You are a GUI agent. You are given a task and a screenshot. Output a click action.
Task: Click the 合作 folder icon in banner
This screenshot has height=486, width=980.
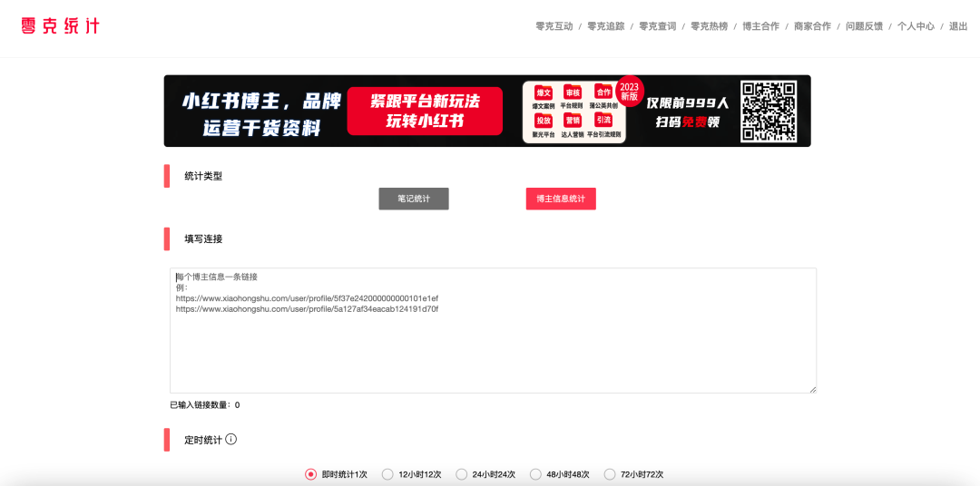pyautogui.click(x=603, y=92)
